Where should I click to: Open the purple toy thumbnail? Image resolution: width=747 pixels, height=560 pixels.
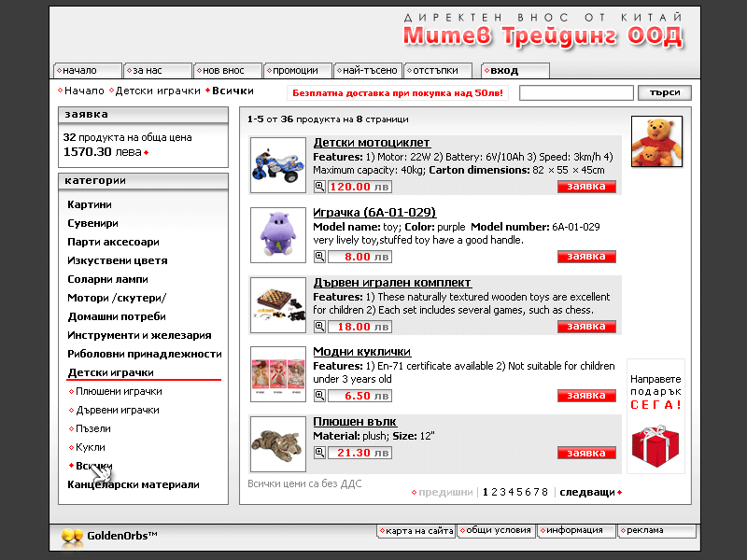click(278, 235)
